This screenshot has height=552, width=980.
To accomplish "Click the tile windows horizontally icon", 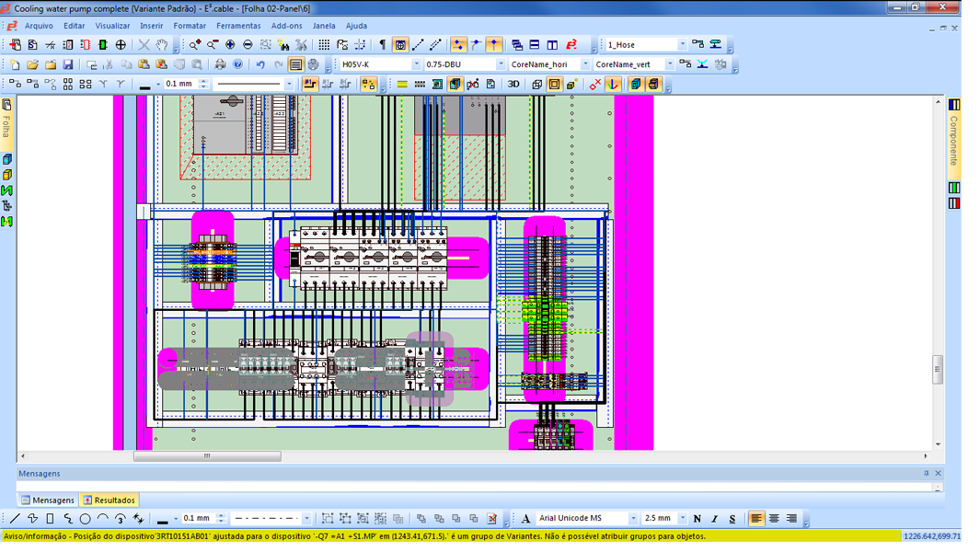I will (535, 44).
